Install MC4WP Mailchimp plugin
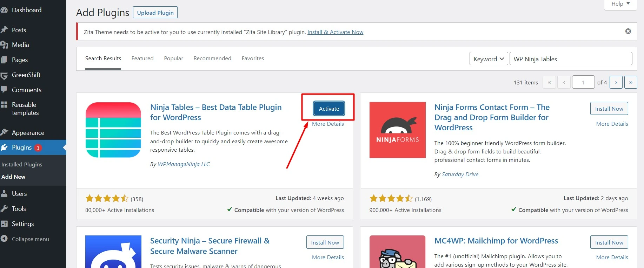Screen dimensions: 644x268 point(609,242)
